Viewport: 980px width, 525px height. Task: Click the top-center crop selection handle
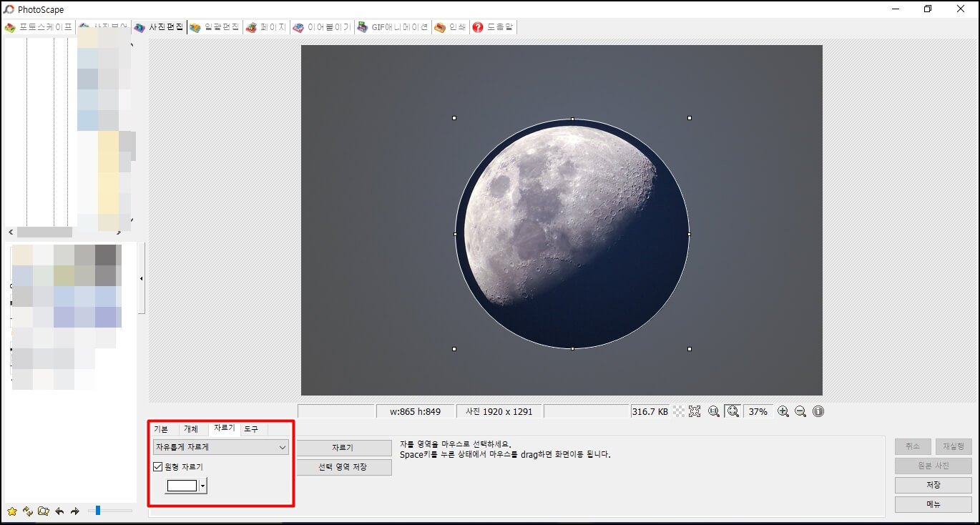click(x=572, y=118)
